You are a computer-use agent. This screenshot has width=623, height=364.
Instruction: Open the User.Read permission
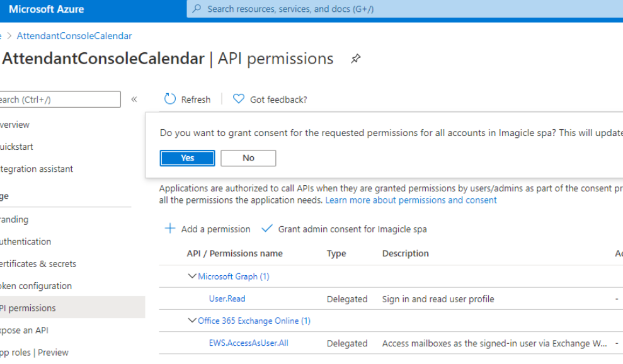(x=227, y=299)
